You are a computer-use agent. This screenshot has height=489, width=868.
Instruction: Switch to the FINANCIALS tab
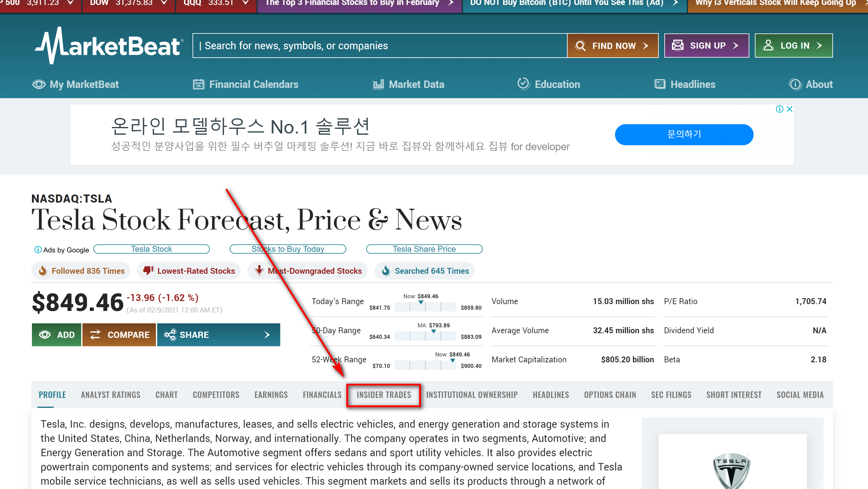(322, 395)
